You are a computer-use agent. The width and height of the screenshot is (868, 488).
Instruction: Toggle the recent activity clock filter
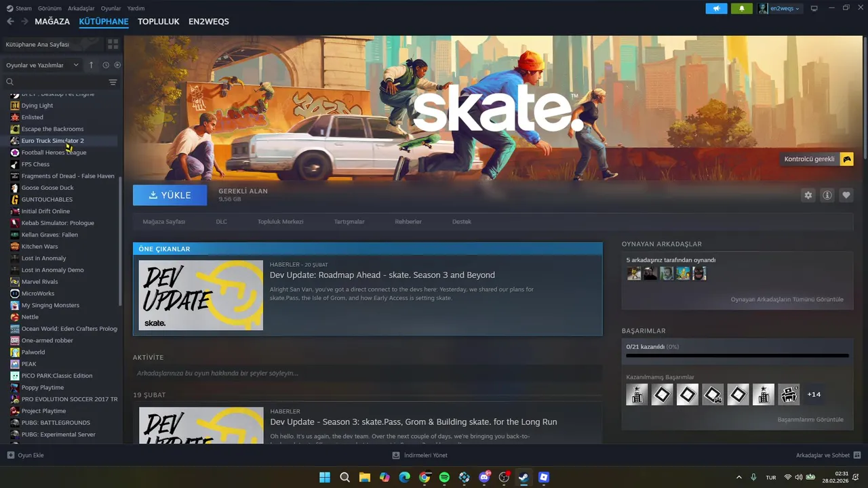coord(106,65)
